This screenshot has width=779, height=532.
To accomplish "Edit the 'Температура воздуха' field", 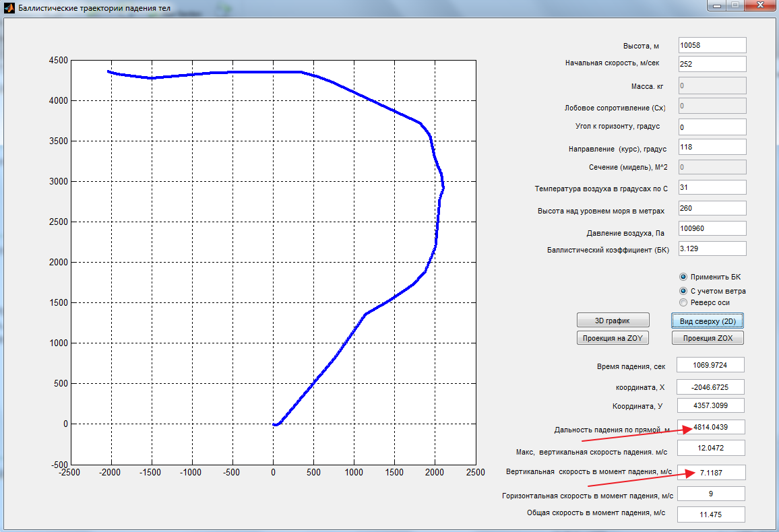I will [712, 187].
